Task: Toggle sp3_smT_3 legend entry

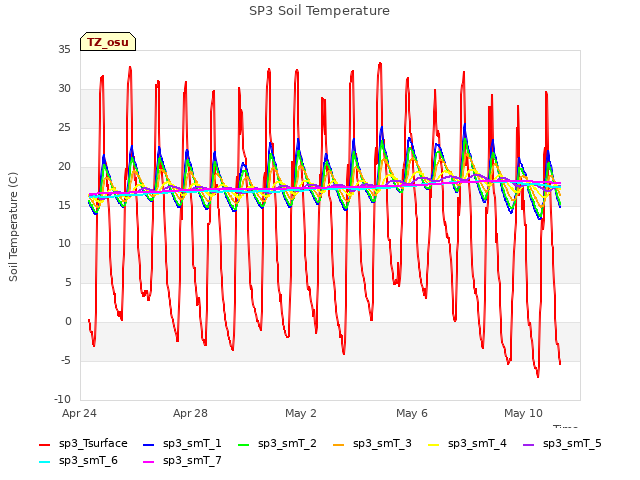Action: (x=372, y=444)
